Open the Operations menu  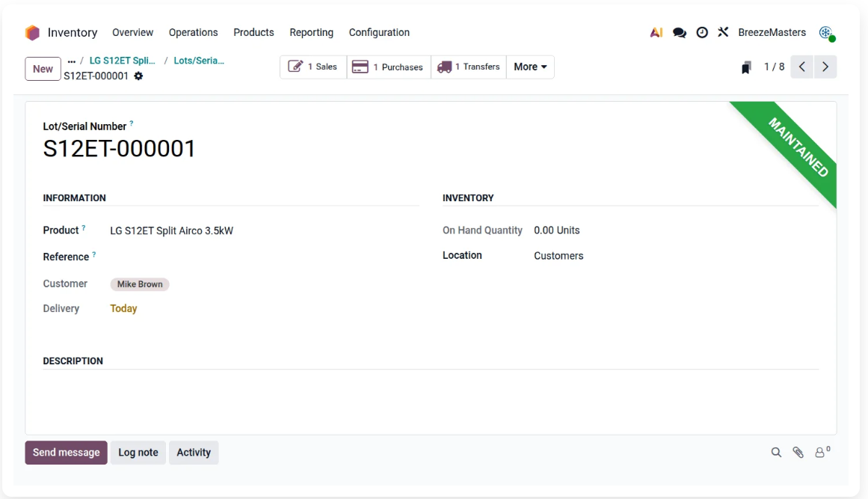(x=193, y=33)
